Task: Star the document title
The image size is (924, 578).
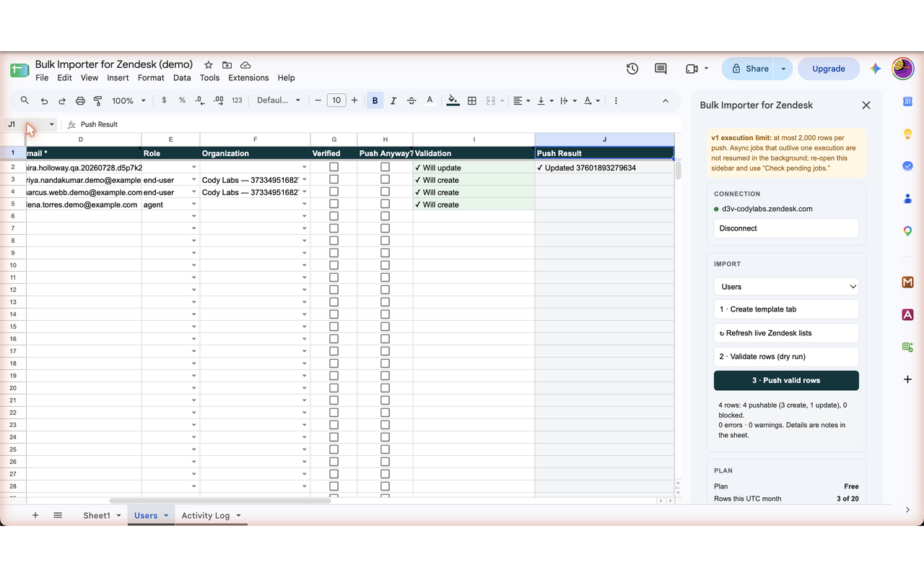Action: (x=209, y=65)
